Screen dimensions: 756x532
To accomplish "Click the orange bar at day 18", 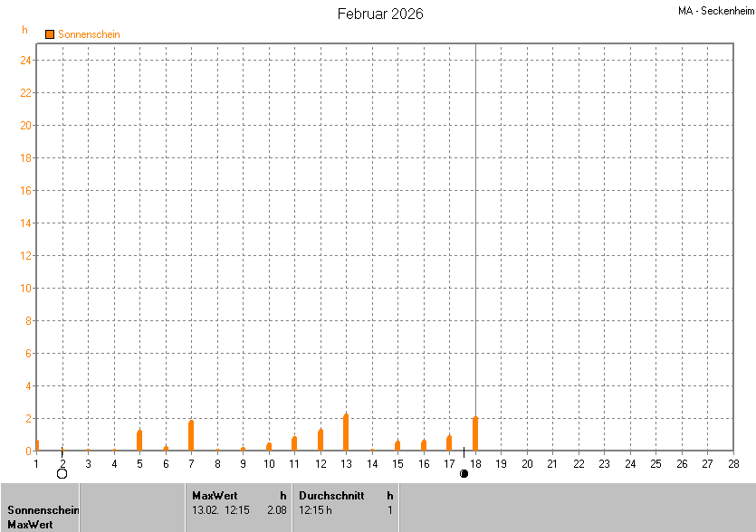I will point(474,433).
